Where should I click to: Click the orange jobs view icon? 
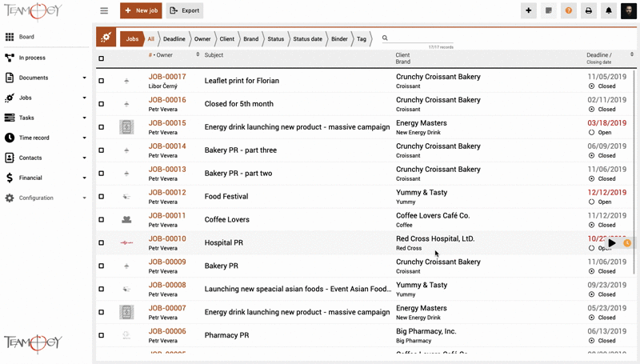pos(106,38)
